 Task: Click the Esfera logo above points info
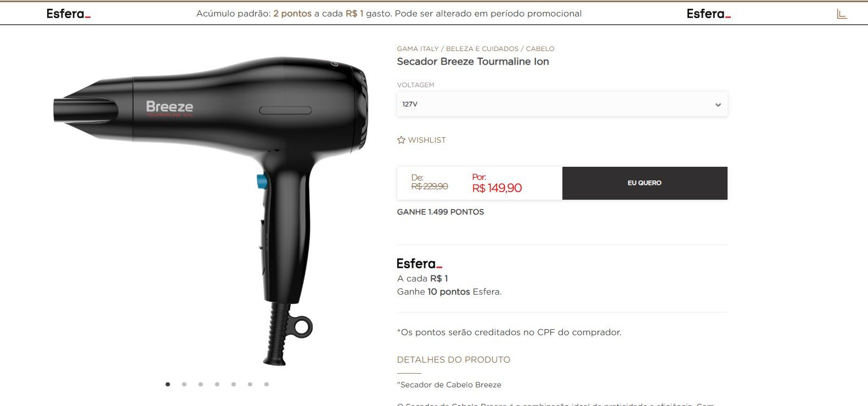click(x=419, y=263)
